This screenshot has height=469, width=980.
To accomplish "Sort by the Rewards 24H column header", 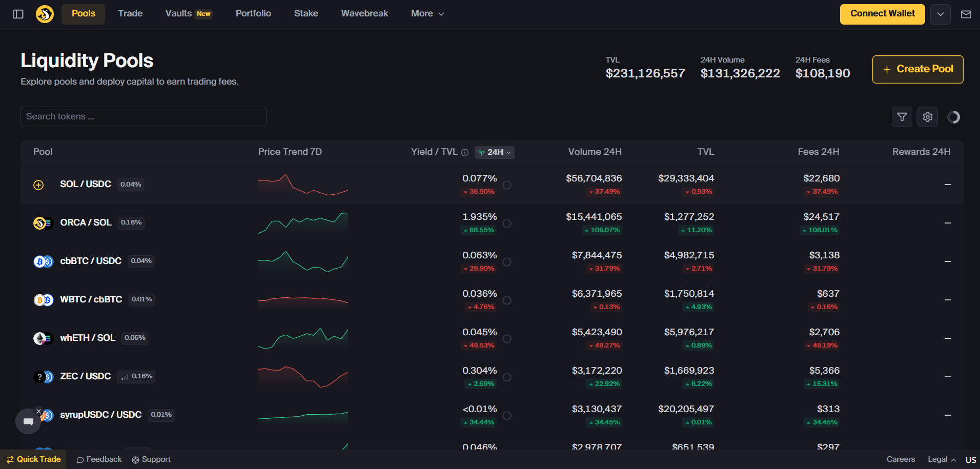I will click(x=921, y=152).
